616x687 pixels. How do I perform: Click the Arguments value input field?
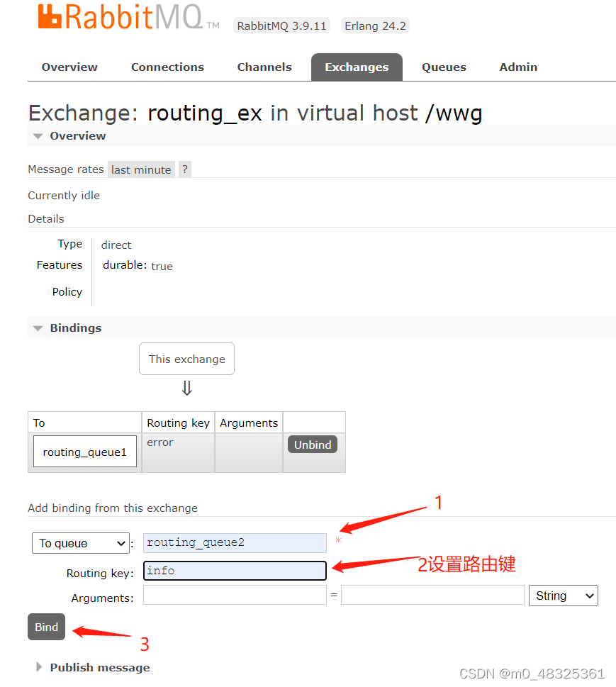(x=433, y=595)
